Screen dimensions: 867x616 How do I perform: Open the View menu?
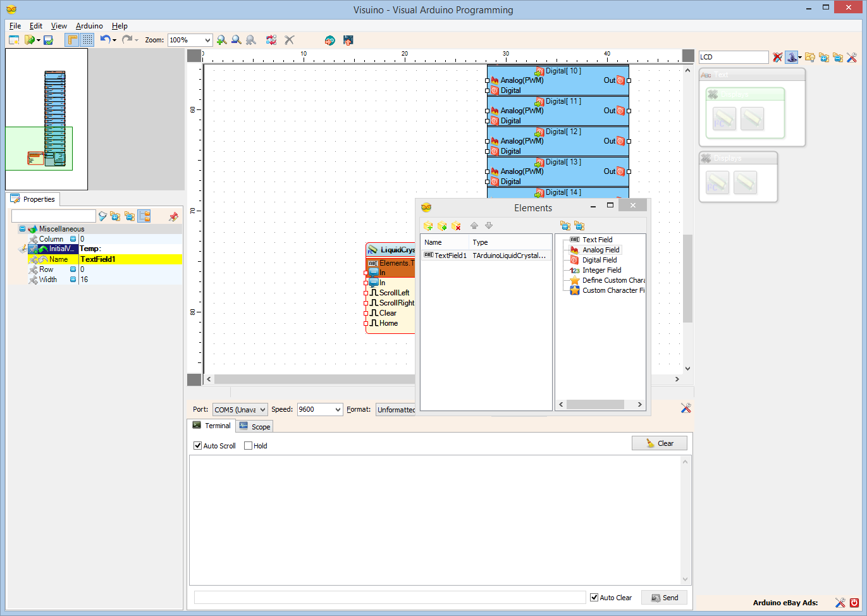coord(59,26)
